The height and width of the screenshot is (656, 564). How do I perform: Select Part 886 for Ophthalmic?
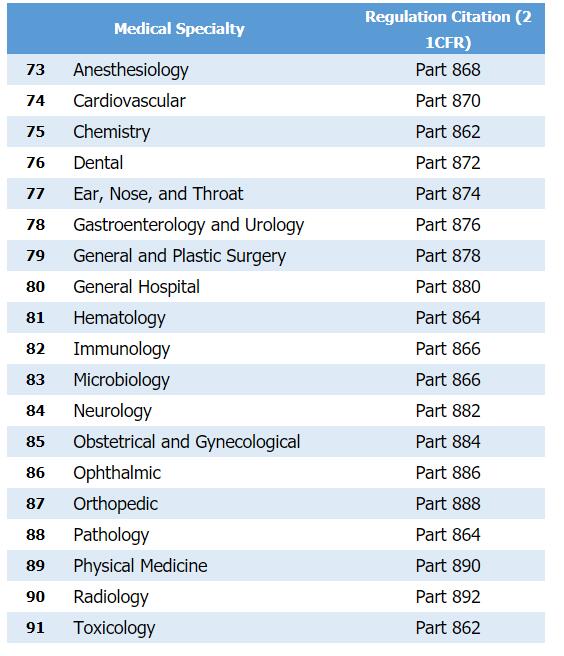coord(448,473)
